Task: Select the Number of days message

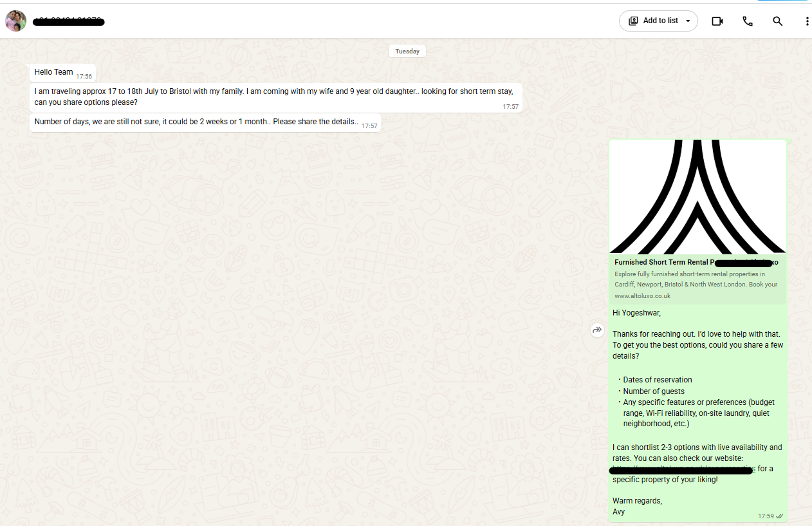Action: point(205,122)
